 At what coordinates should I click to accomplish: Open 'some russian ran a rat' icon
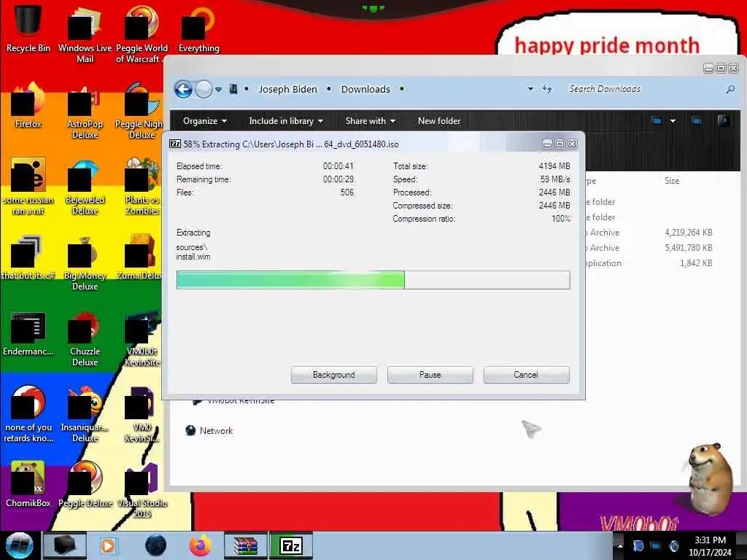tap(28, 187)
